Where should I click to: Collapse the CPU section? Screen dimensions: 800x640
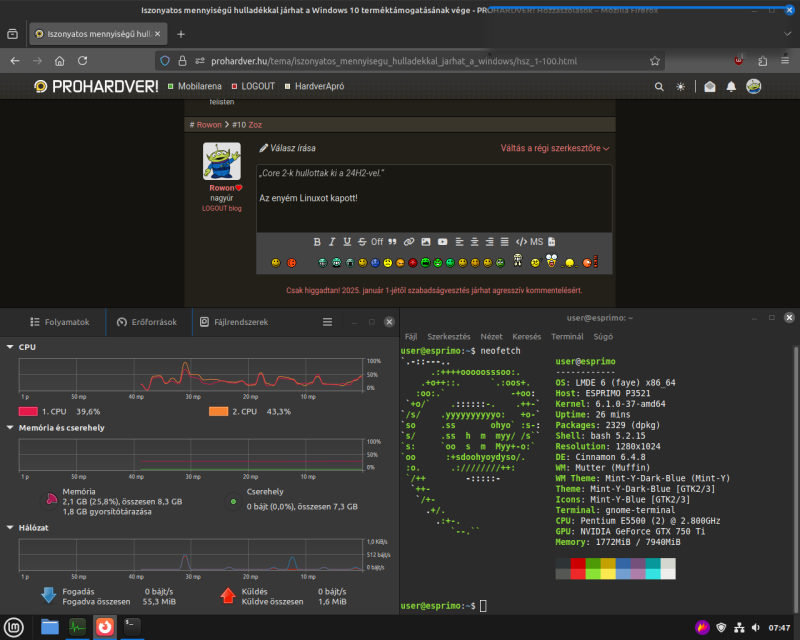pos(10,347)
